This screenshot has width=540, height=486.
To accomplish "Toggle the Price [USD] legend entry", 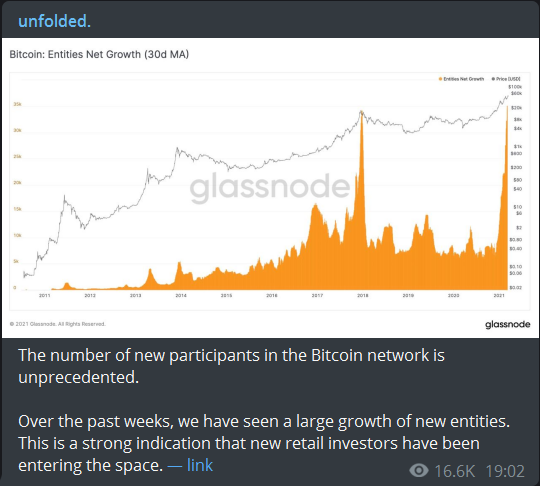I will point(506,79).
